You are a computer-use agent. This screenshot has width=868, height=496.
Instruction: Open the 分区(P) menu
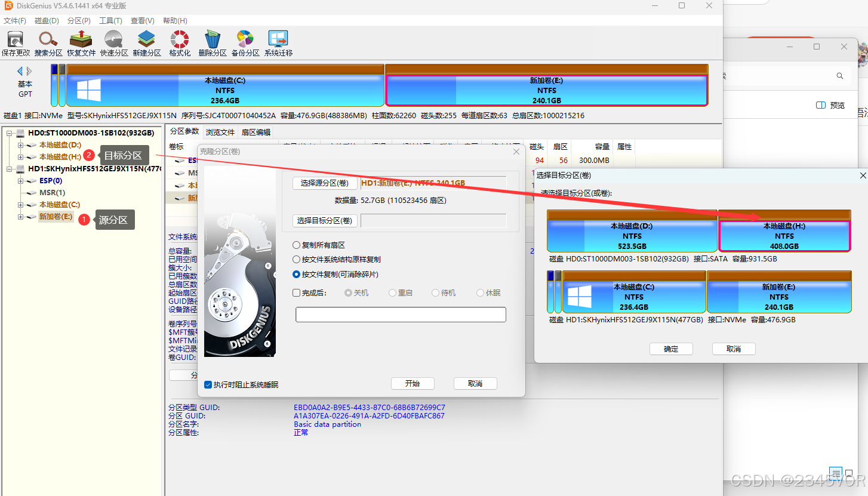pyautogui.click(x=79, y=20)
